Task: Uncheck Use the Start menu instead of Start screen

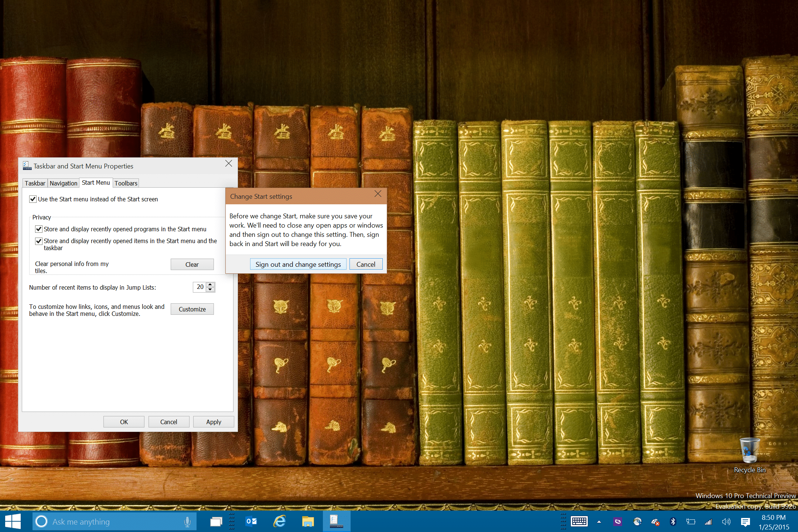Action: coord(33,199)
